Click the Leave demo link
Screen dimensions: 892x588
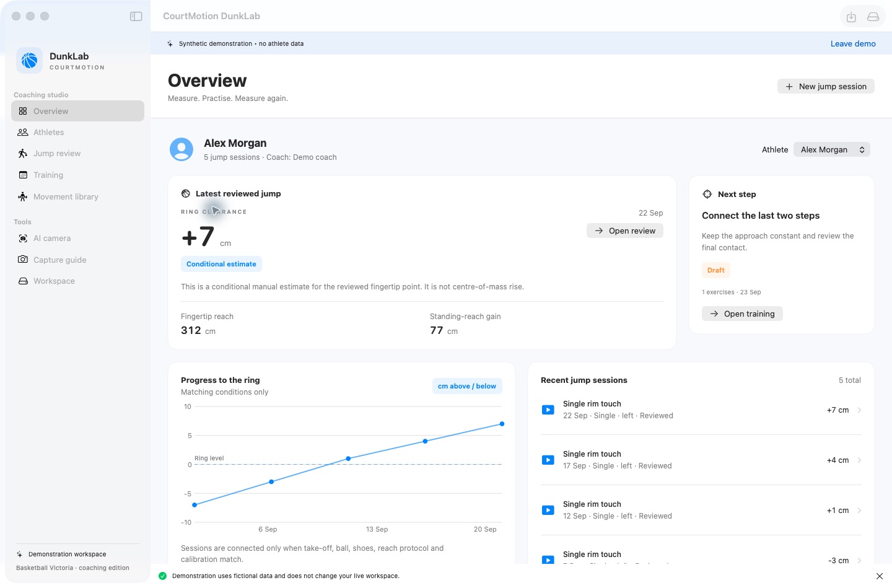853,43
